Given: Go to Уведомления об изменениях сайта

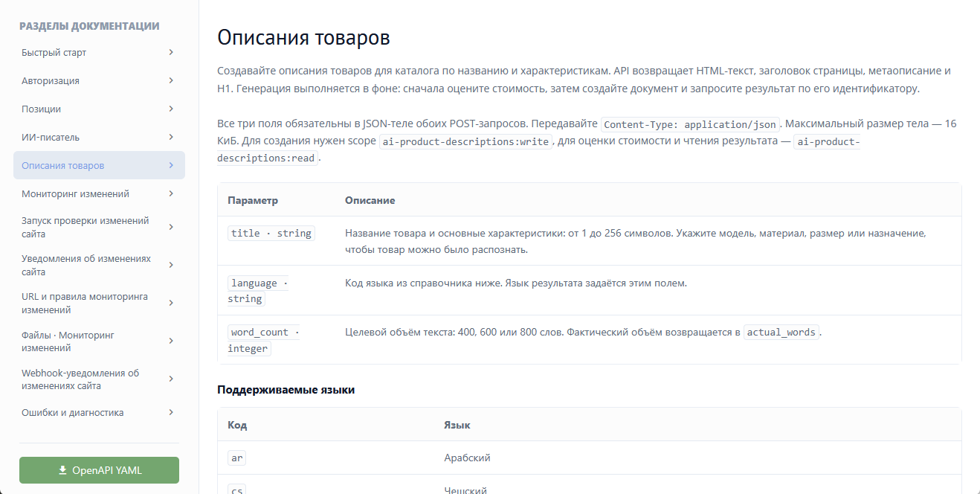Looking at the screenshot, I should point(99,265).
